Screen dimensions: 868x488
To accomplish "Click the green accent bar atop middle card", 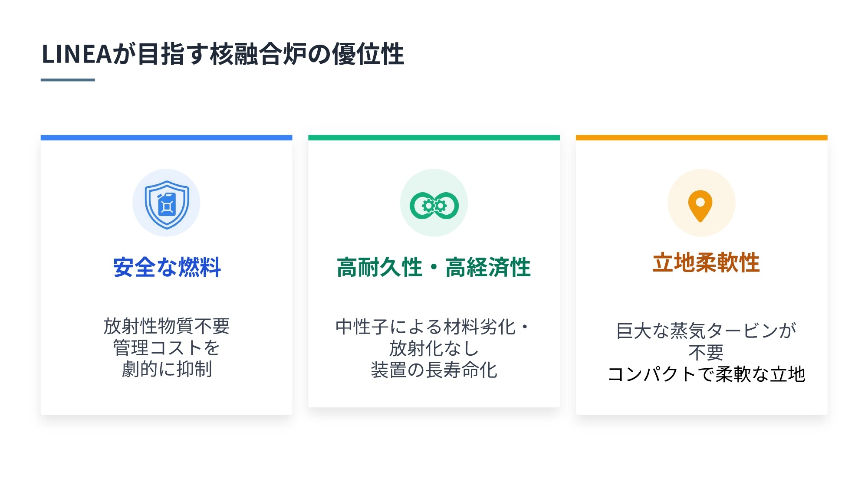I will point(434,138).
